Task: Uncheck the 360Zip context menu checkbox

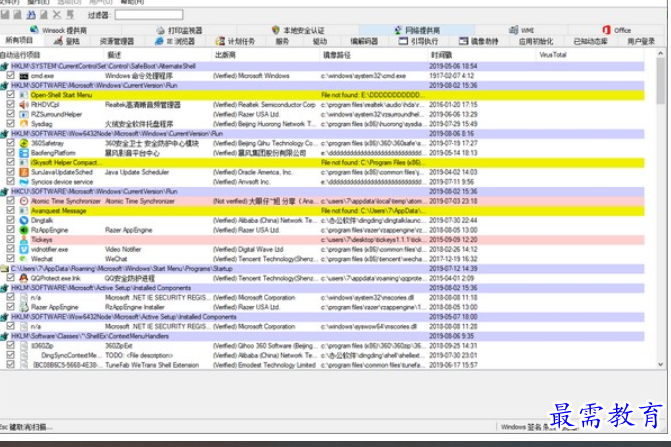Action: pos(11,345)
